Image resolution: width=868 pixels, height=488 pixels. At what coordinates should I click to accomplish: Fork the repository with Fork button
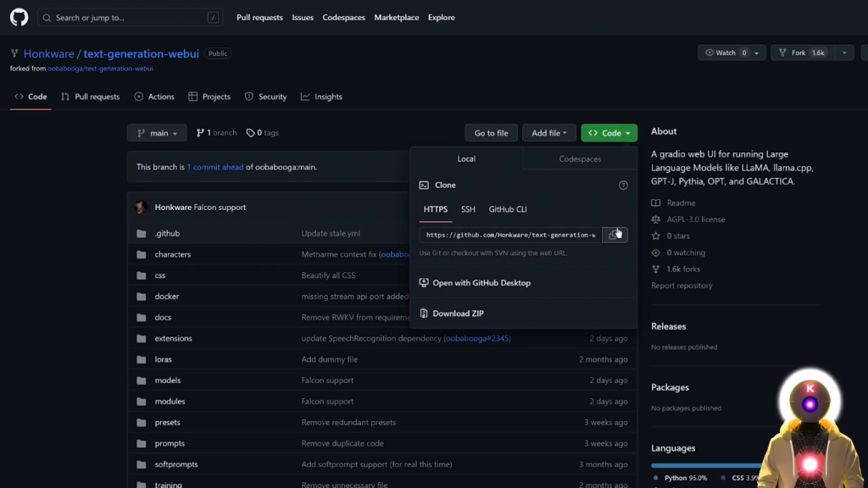click(803, 53)
